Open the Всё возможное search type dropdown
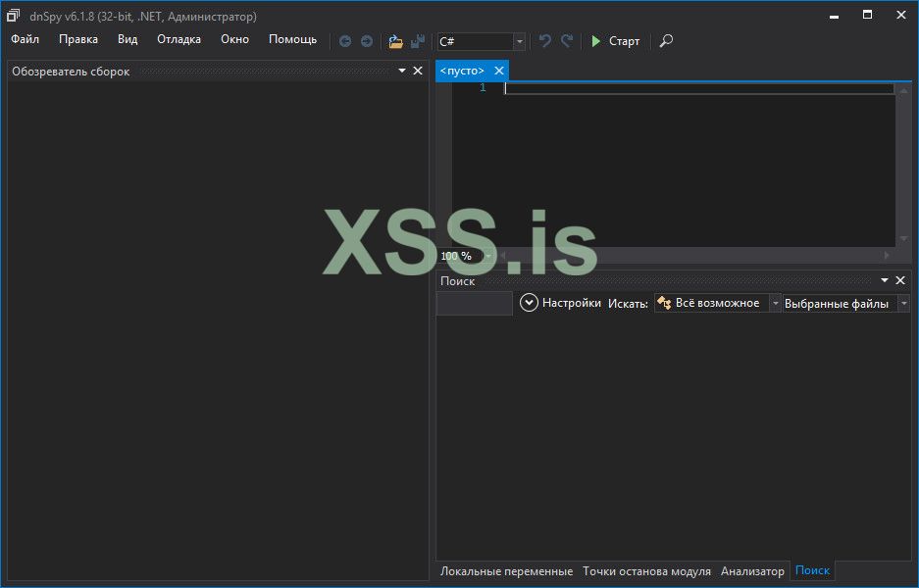Screen dimensions: 919x588 (x=775, y=304)
